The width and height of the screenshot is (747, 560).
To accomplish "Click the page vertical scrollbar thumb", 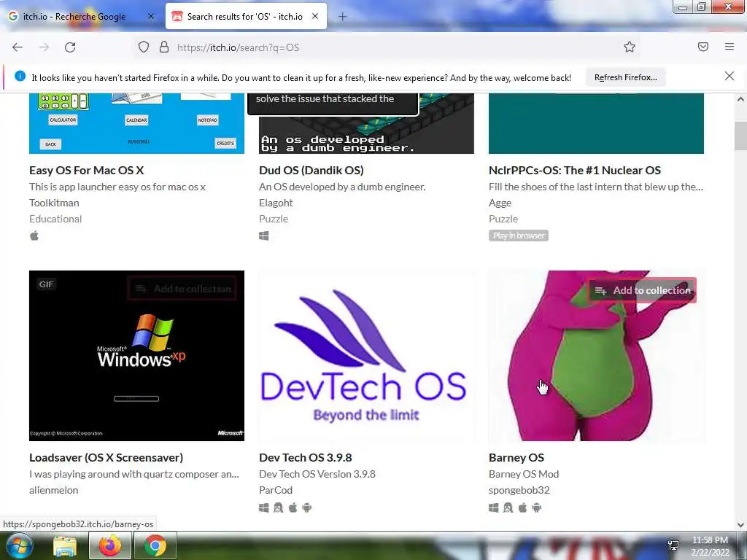I will click(740, 136).
